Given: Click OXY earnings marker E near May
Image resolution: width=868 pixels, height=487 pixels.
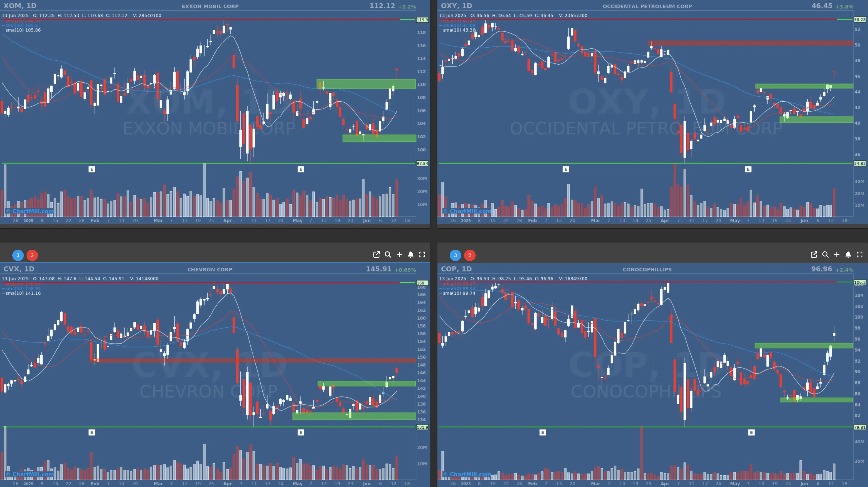Looking at the screenshot, I should coord(748,169).
